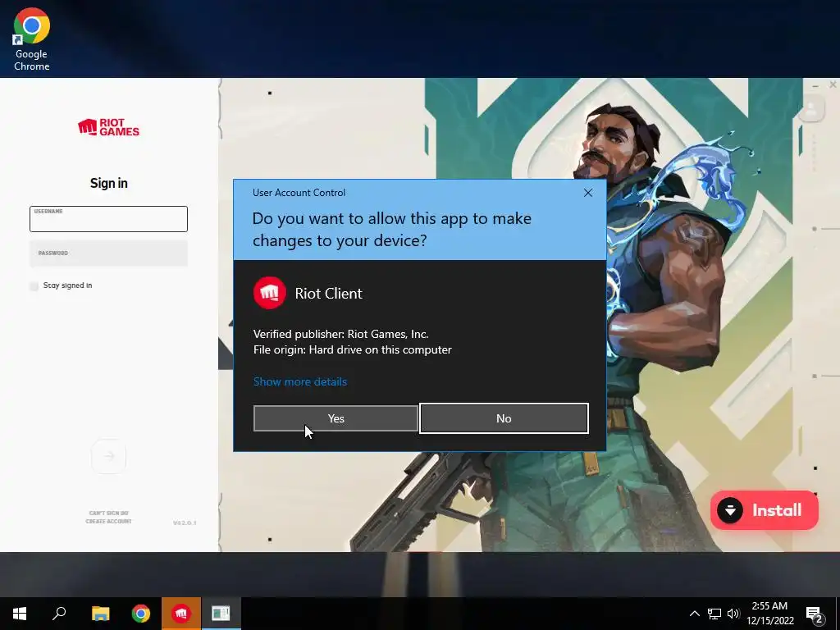Open the Can't sign in link
This screenshot has height=630, width=840.
click(109, 514)
